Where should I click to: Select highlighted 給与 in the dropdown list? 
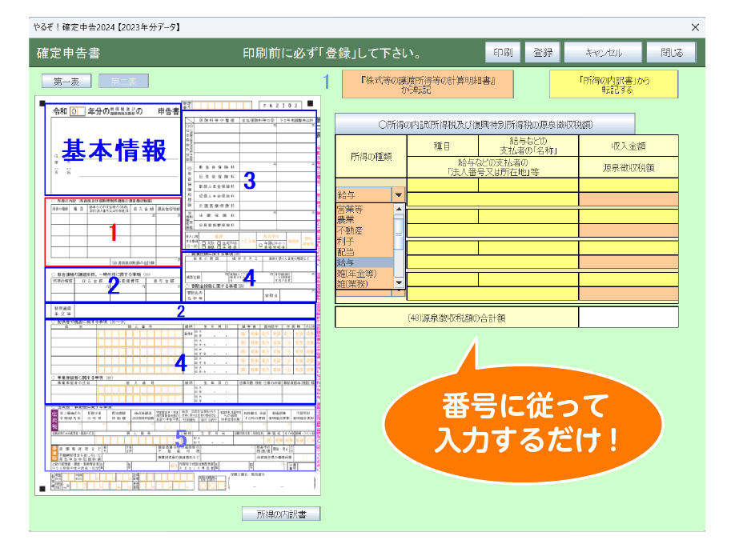pos(364,262)
